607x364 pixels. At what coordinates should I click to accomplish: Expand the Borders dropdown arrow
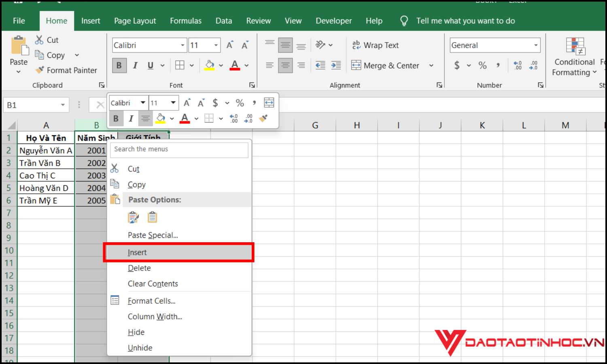(192, 65)
